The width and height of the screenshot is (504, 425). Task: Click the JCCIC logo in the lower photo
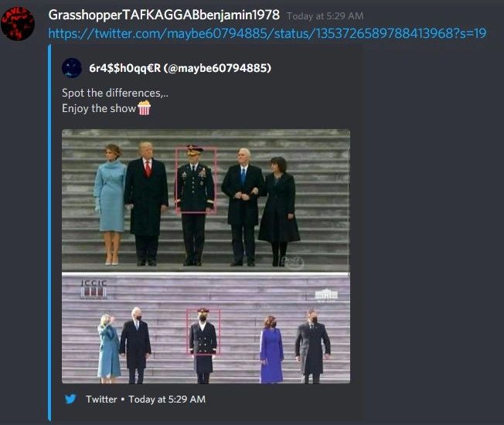tap(94, 289)
